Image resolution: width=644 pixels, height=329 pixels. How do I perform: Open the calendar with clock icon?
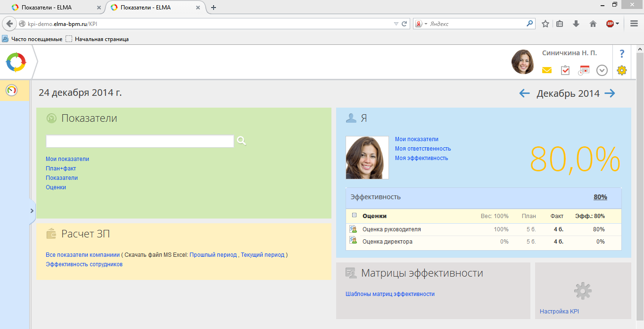pyautogui.click(x=583, y=70)
